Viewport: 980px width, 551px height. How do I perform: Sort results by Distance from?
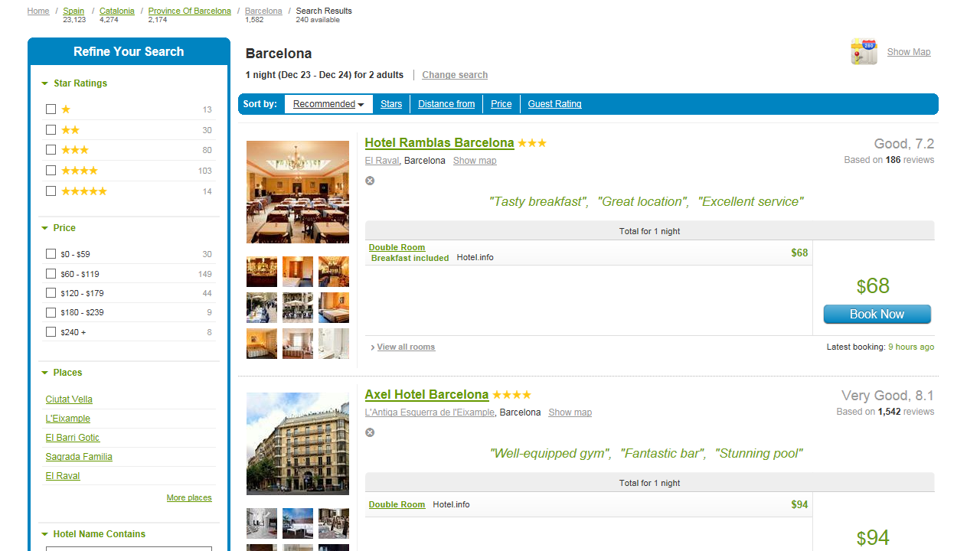(x=446, y=104)
